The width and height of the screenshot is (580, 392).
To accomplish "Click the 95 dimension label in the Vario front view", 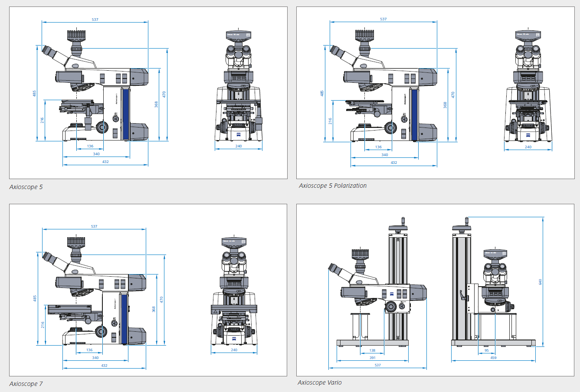I will (x=486, y=350).
